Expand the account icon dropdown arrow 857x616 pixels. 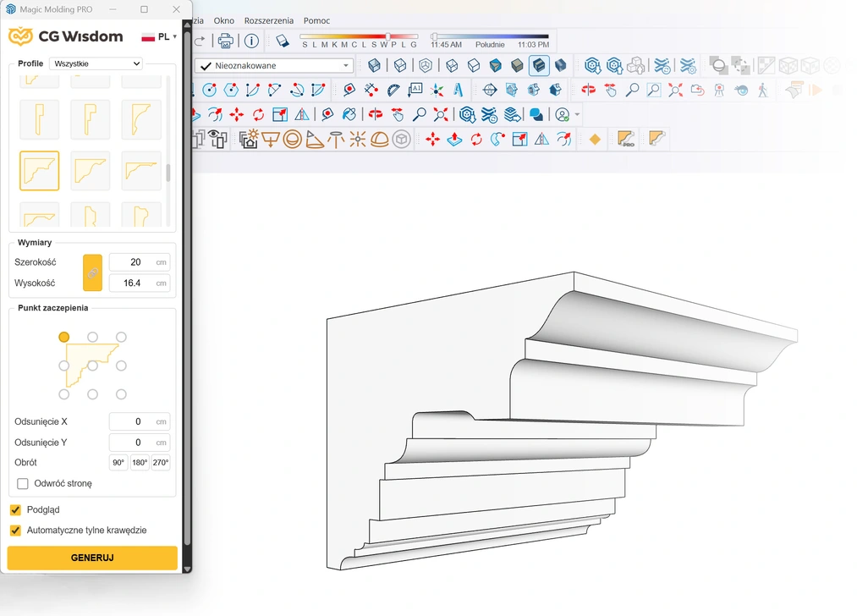(x=577, y=115)
